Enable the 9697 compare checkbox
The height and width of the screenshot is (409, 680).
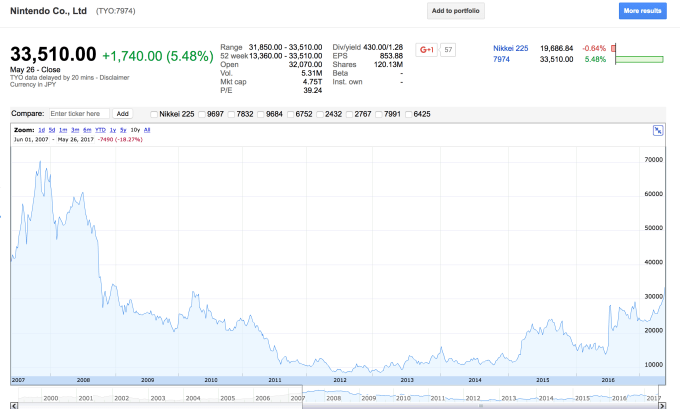click(202, 115)
